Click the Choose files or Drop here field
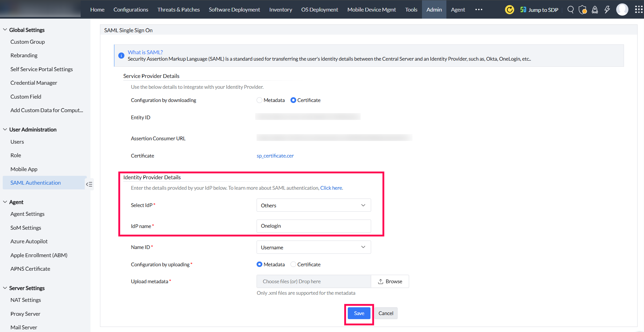Viewport: 644px width, 332px height. (x=314, y=282)
